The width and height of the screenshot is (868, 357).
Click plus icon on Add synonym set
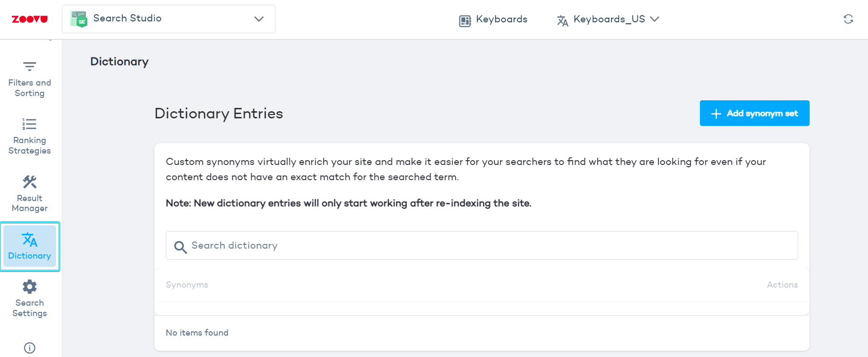click(x=716, y=114)
